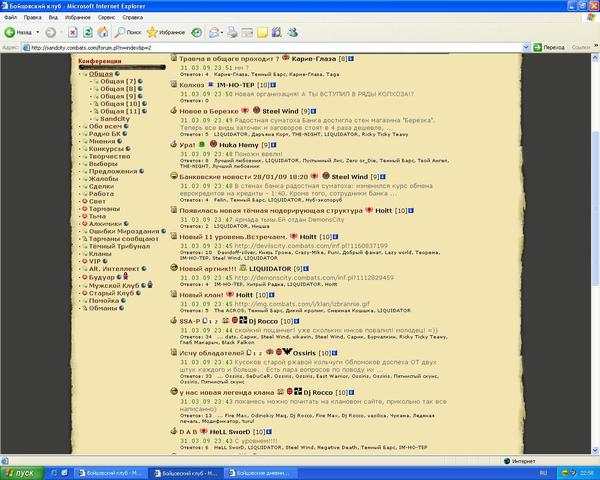The image size is (600, 480).
Task: Open Favorites (Избранное) star button
Action: (166, 33)
